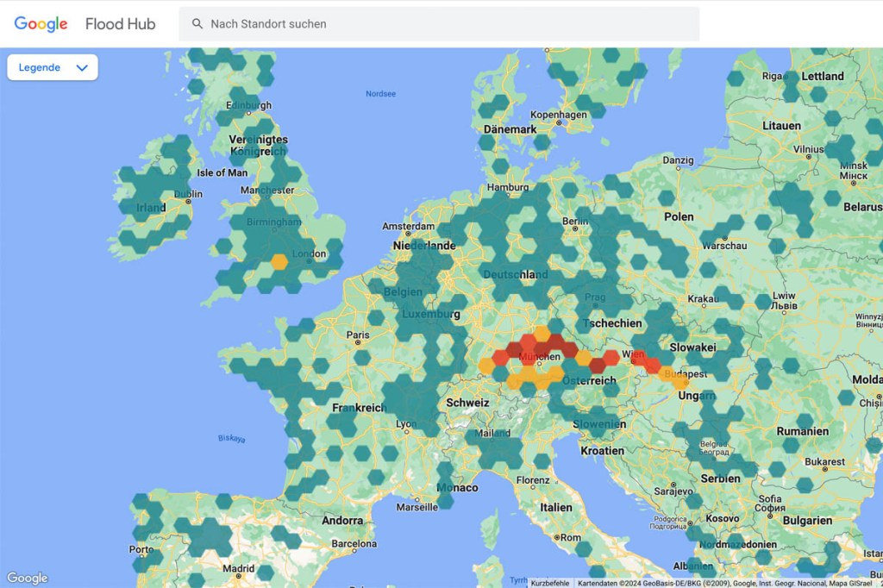Click the Barcelona city label
This screenshot has height=588, width=883.
[x=354, y=543]
